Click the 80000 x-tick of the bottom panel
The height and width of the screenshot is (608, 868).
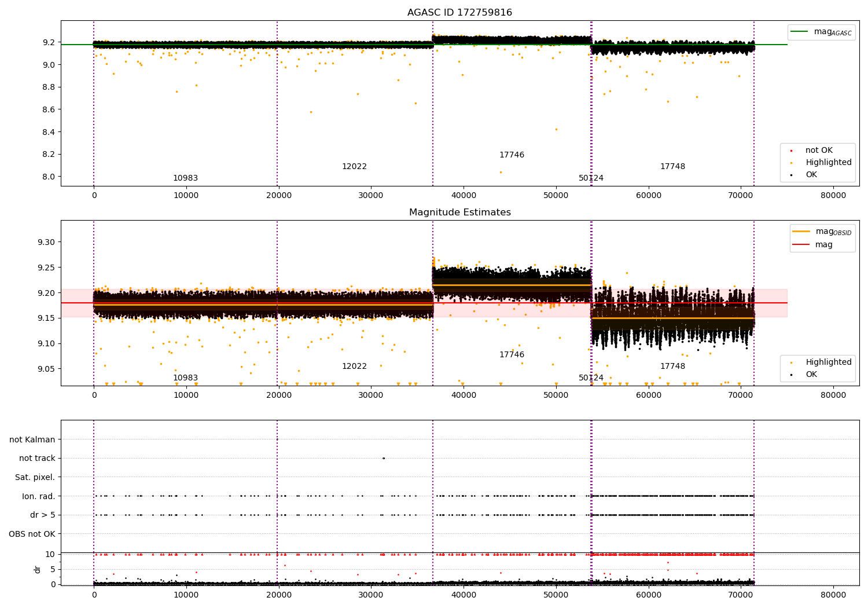click(x=833, y=595)
